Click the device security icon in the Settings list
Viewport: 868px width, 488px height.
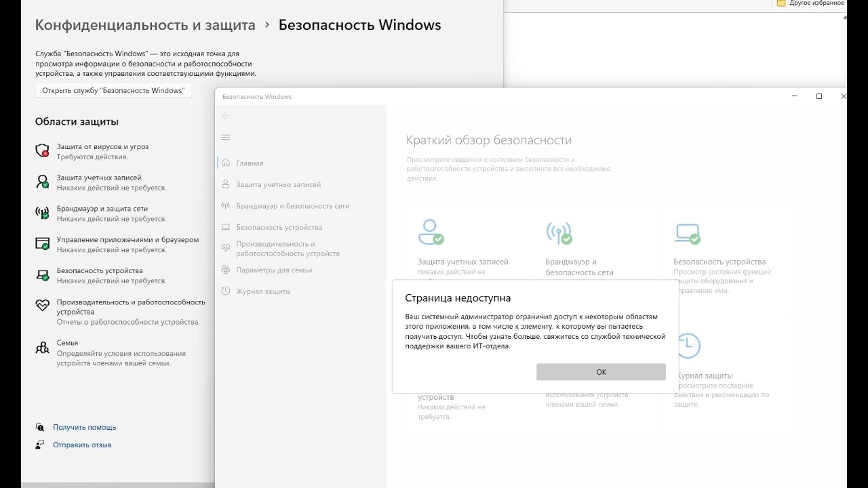42,275
